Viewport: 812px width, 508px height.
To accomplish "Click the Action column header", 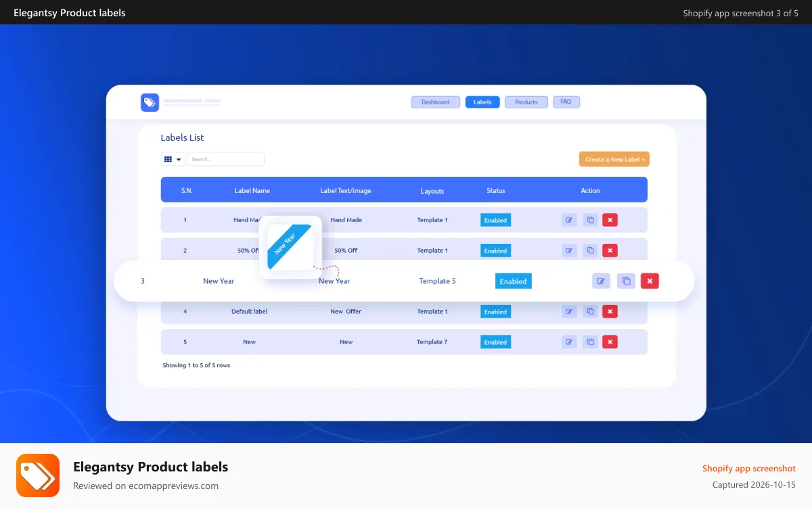I will [x=590, y=190].
